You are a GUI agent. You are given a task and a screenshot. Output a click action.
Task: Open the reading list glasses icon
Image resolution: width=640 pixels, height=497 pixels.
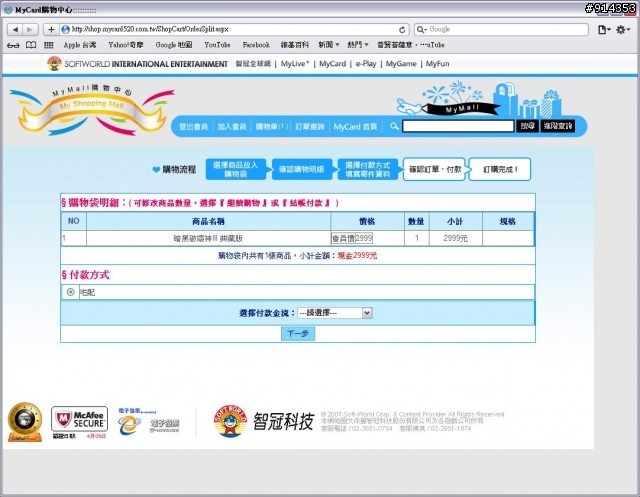click(13, 45)
